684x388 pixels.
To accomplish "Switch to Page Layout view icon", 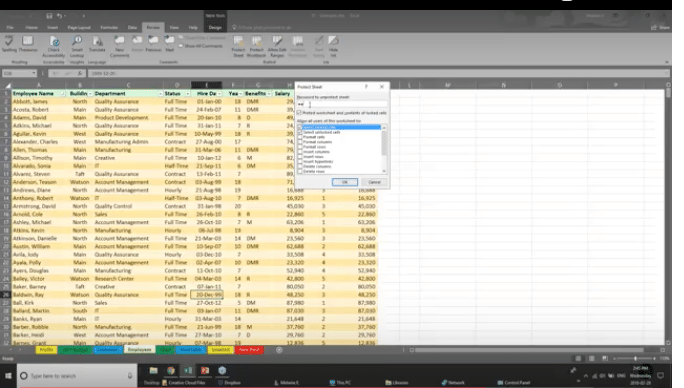I will 591,358.
